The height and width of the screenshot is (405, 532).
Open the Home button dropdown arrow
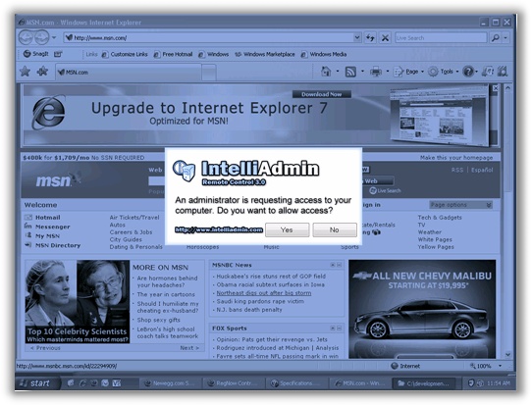(x=338, y=72)
